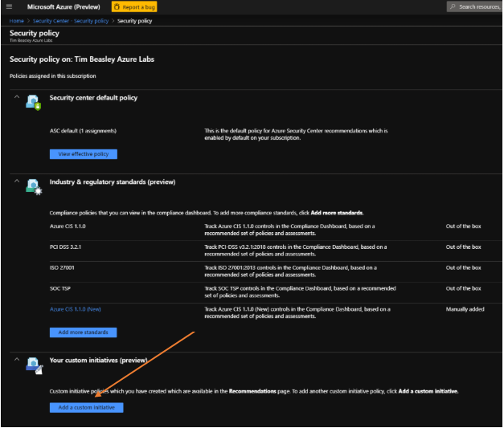Screen dimensions: 504x428
Task: Click the Track PCI-DSS v3.2.1:2018 description
Action: click(296, 251)
